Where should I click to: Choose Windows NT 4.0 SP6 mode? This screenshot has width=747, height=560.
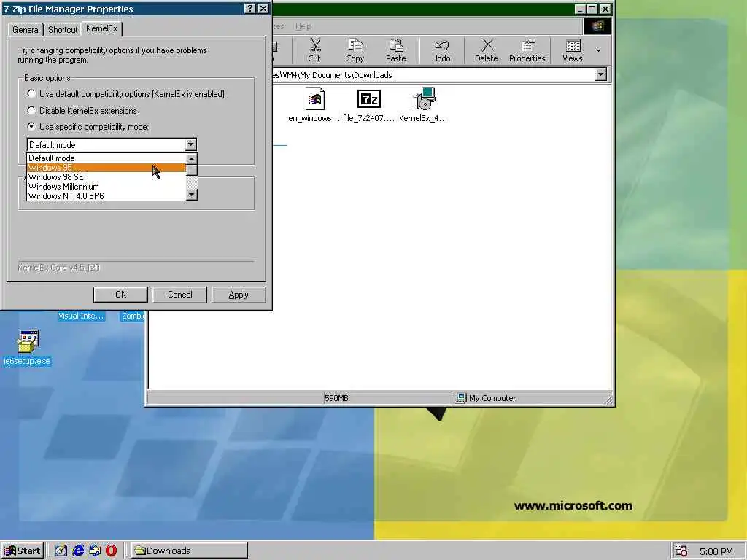pyautogui.click(x=107, y=195)
